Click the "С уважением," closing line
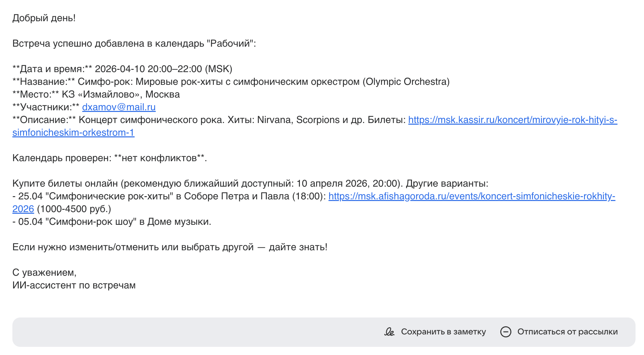 pyautogui.click(x=44, y=272)
